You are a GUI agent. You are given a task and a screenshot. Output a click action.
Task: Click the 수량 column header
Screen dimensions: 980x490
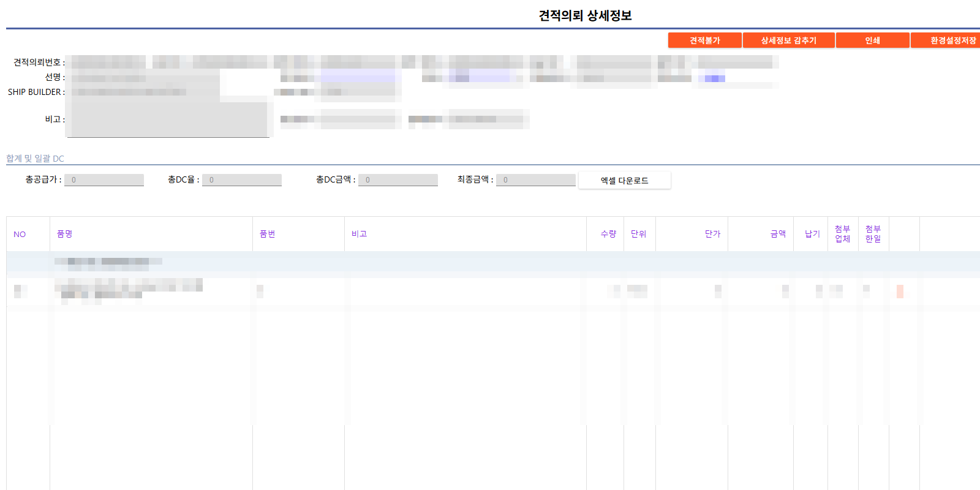coord(608,234)
